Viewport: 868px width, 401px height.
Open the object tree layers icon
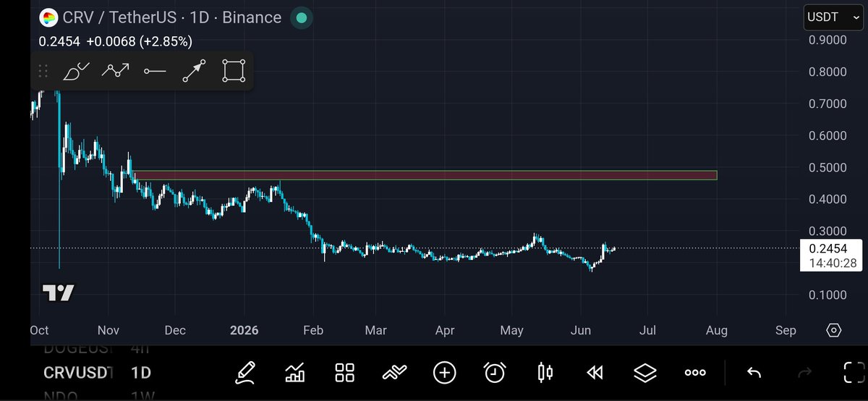(x=644, y=373)
